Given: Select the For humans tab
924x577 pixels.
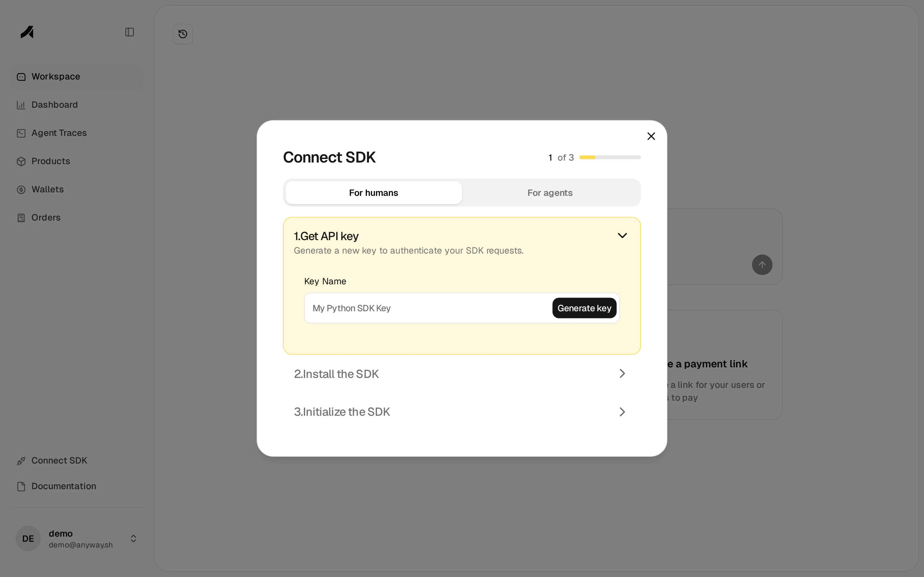Looking at the screenshot, I should point(373,193).
